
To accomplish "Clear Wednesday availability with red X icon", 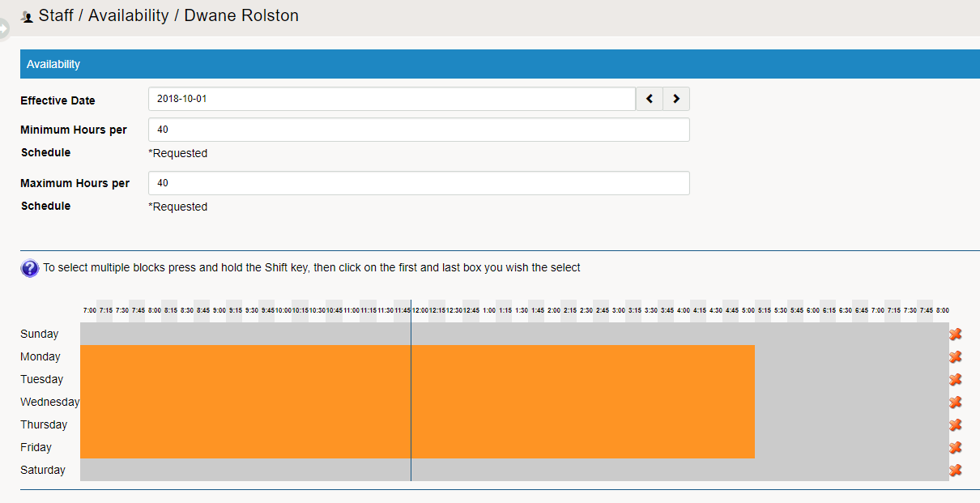I will [956, 402].
